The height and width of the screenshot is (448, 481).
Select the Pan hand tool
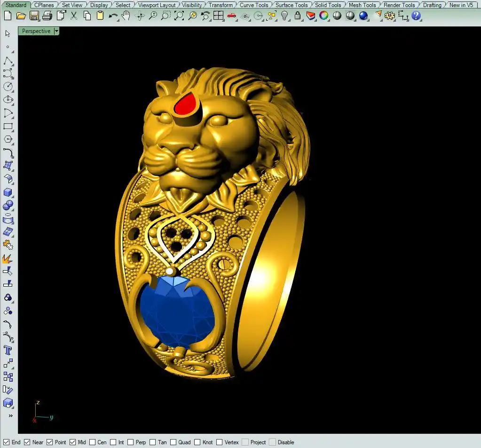click(x=126, y=16)
